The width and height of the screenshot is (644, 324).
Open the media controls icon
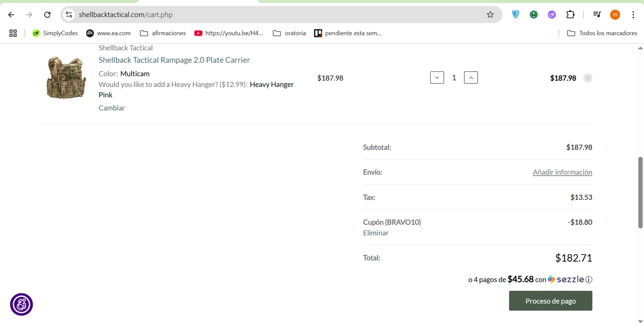597,15
